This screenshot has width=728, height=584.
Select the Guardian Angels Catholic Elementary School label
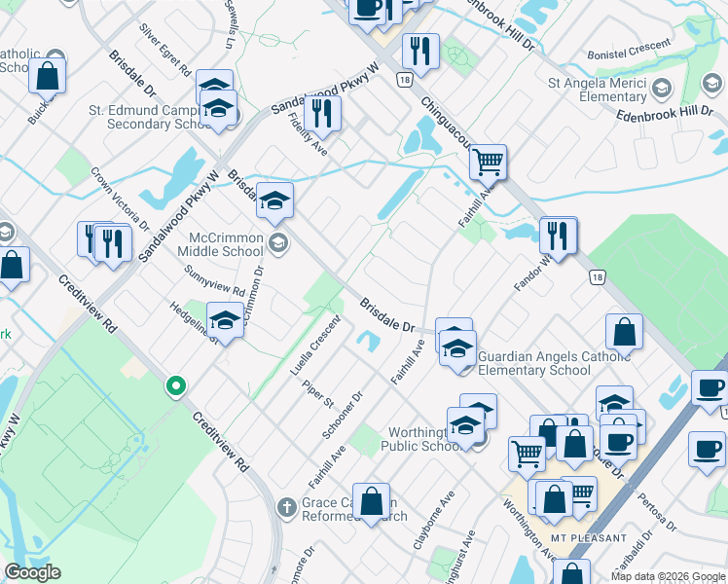(x=554, y=363)
